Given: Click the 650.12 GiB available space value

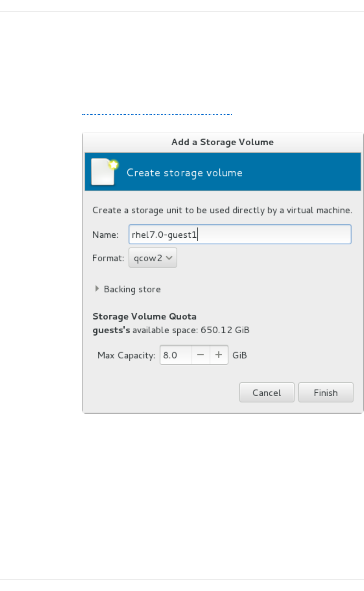Looking at the screenshot, I should click(225, 330).
